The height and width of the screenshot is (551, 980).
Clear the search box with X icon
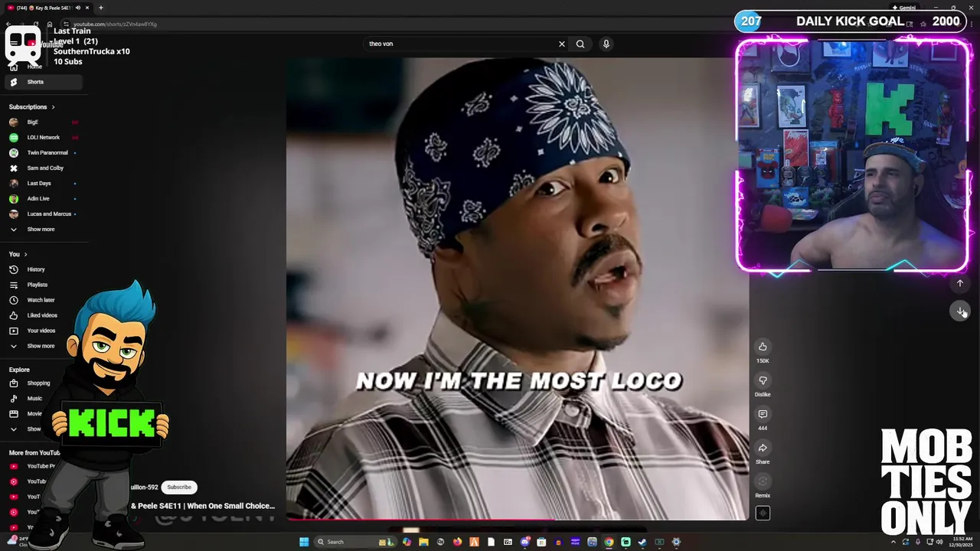click(x=561, y=44)
